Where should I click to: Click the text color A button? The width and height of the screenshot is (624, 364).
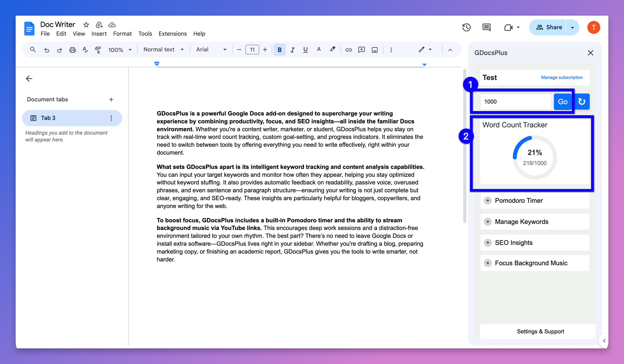click(x=319, y=50)
